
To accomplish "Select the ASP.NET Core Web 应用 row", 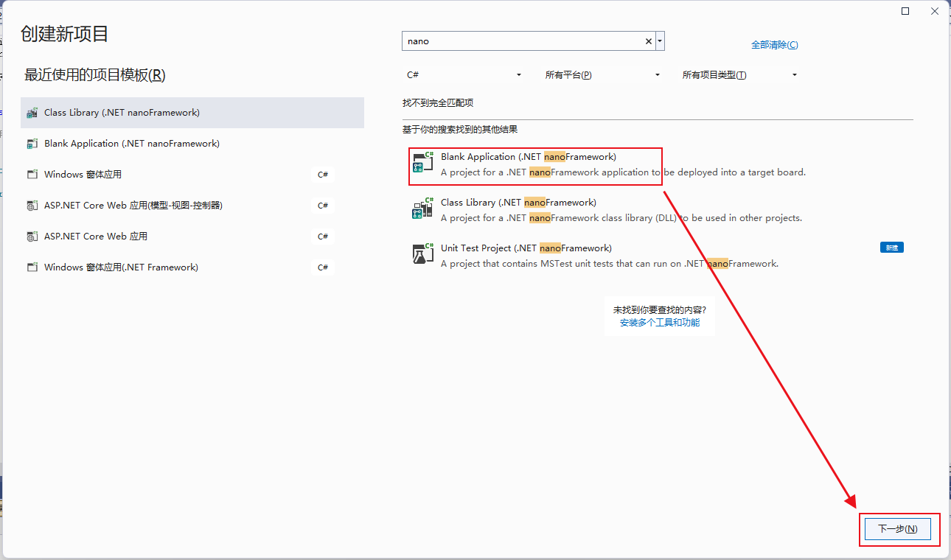I will point(192,237).
